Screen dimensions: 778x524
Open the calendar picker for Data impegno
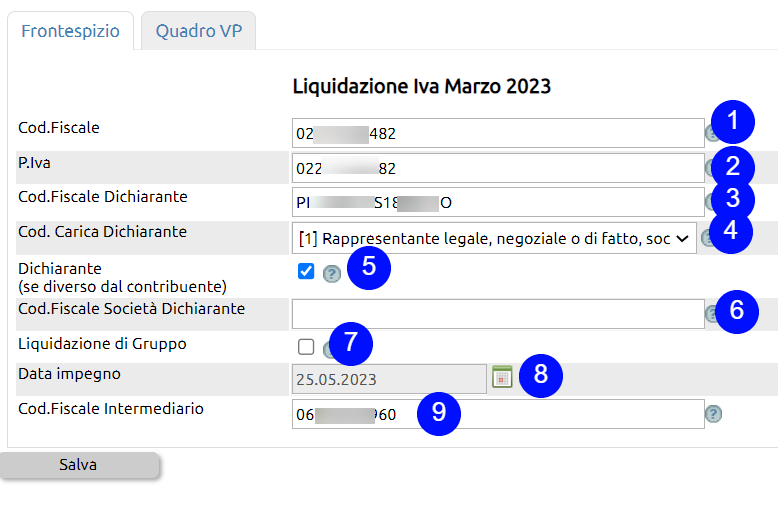click(x=502, y=377)
